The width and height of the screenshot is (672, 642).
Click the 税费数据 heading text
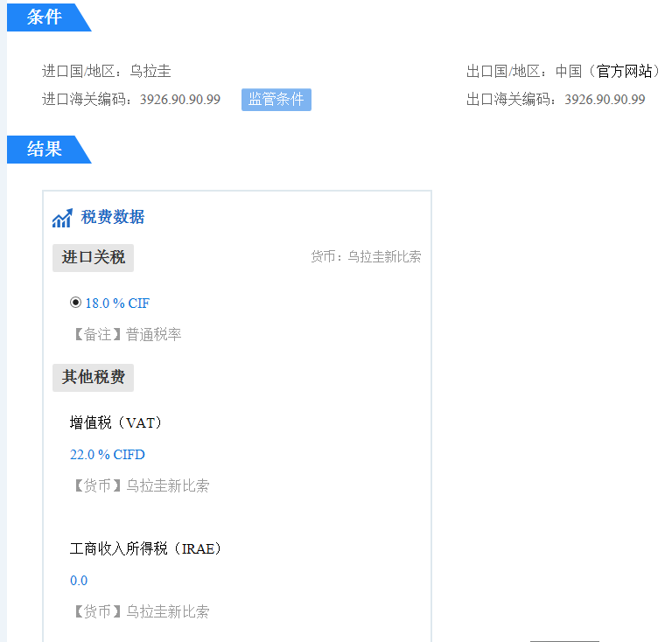[113, 217]
